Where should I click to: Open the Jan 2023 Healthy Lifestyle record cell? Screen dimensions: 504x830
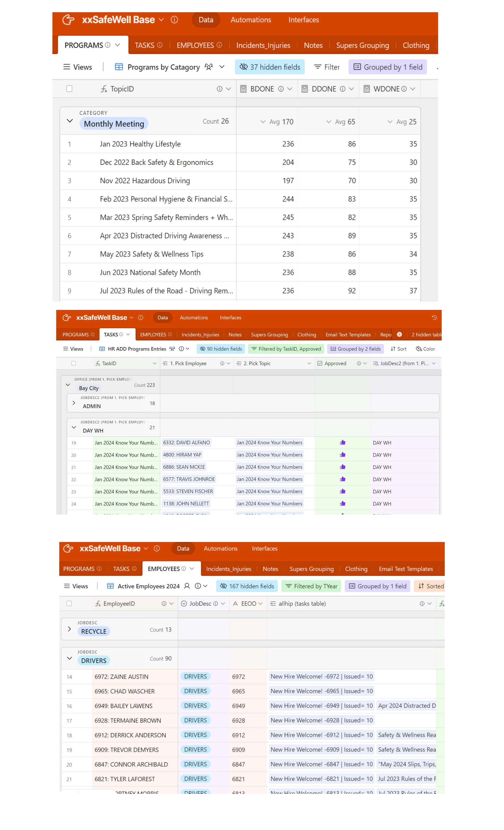pos(140,144)
